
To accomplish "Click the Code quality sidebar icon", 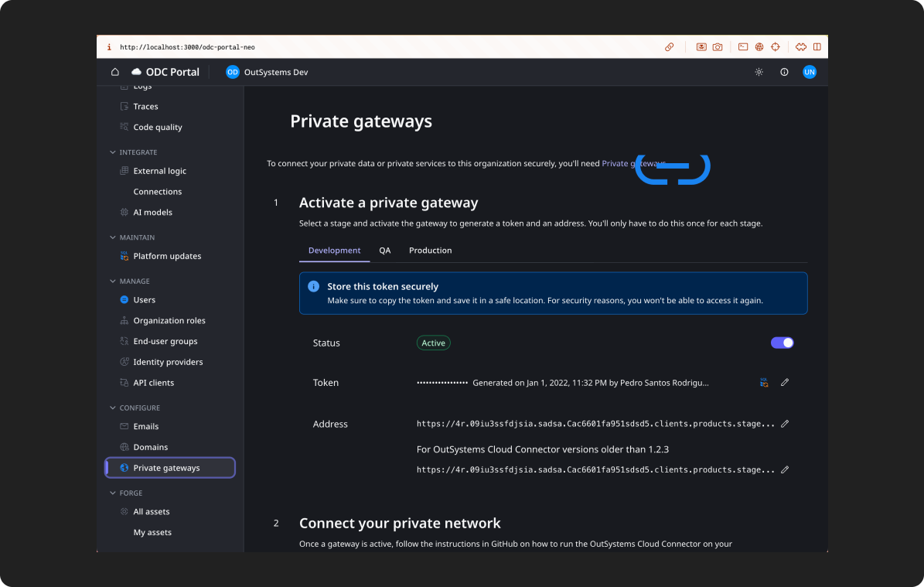I will tap(124, 127).
